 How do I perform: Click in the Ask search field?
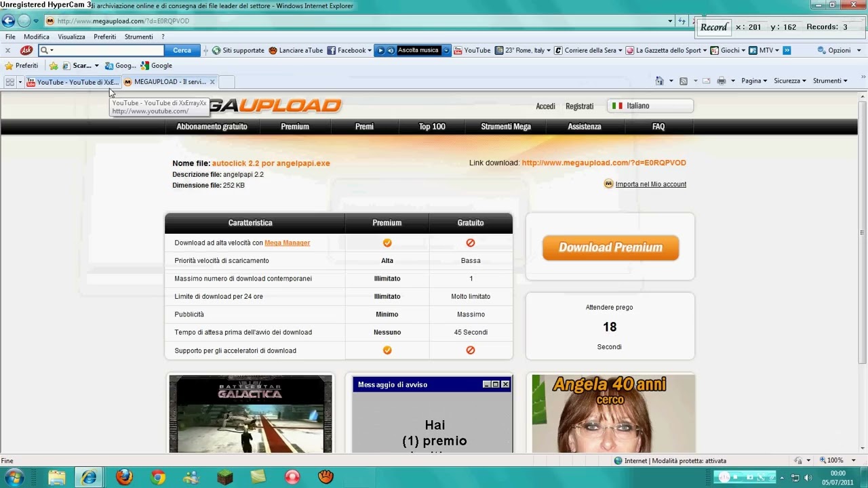point(106,50)
